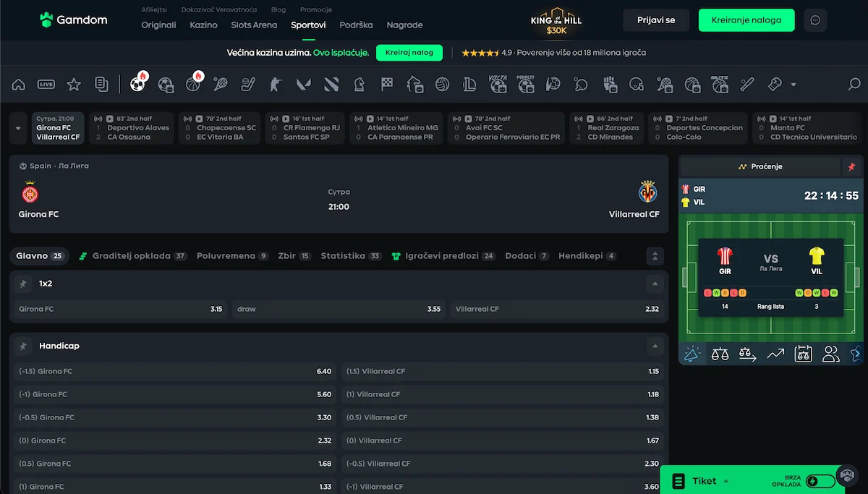Select the Table tennis paddle icon

[x=581, y=85]
